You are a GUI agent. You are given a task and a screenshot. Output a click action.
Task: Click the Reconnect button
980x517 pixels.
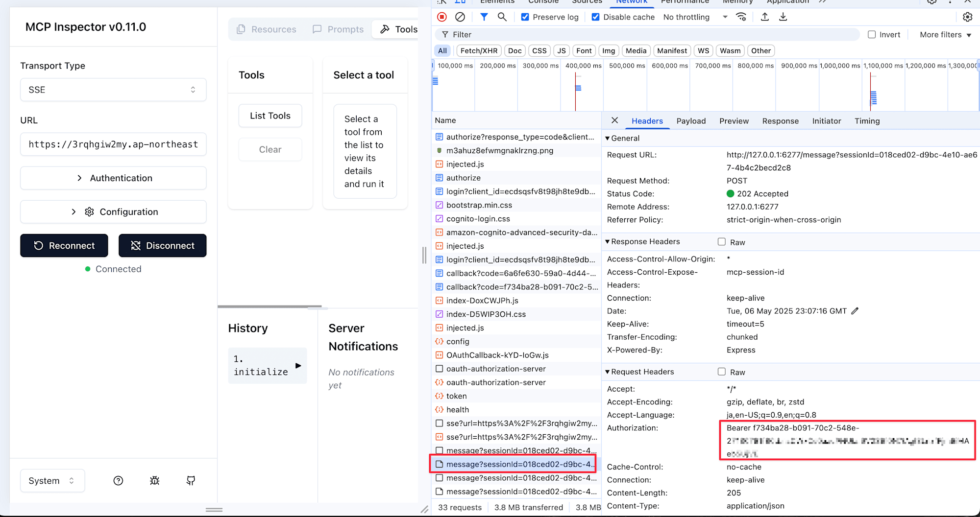pos(64,246)
